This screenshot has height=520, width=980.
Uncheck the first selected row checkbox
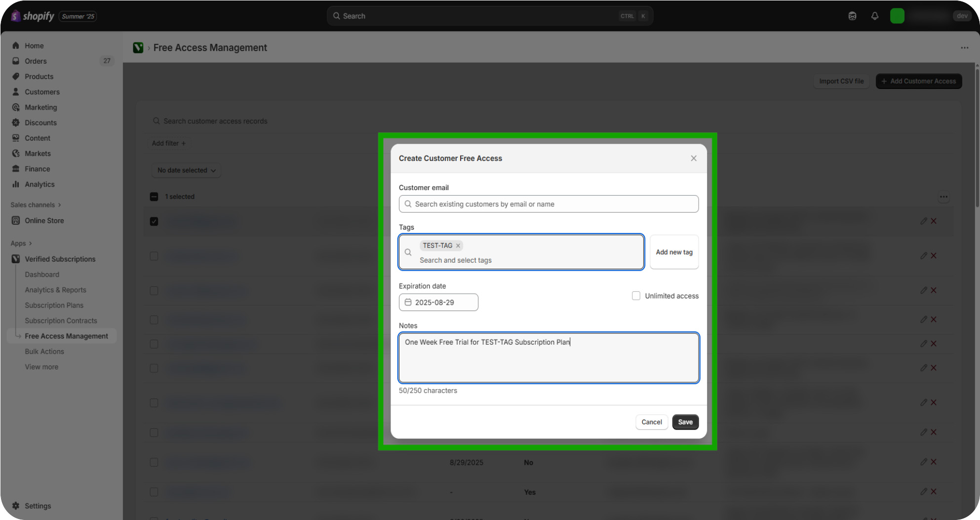154,221
